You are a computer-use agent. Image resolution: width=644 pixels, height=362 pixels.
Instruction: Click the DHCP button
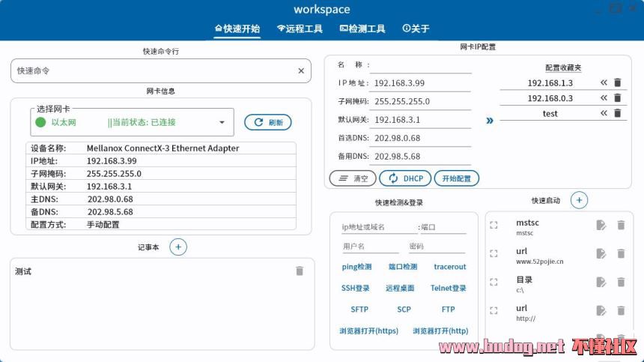click(x=405, y=178)
